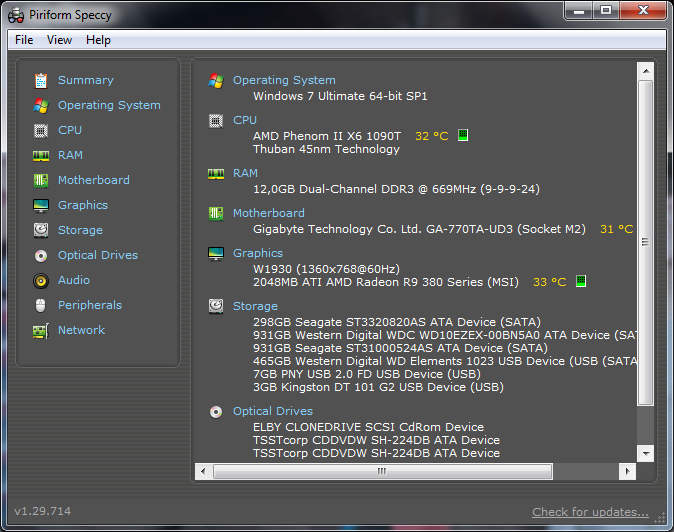Click the horizontal scrollbar thumb
This screenshot has height=532, width=674.
point(383,471)
